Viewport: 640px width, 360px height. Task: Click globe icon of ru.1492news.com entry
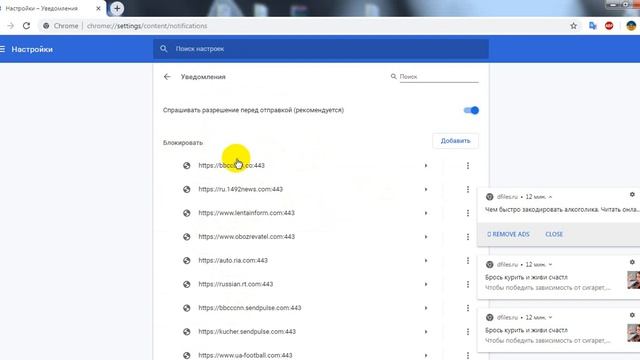point(187,189)
